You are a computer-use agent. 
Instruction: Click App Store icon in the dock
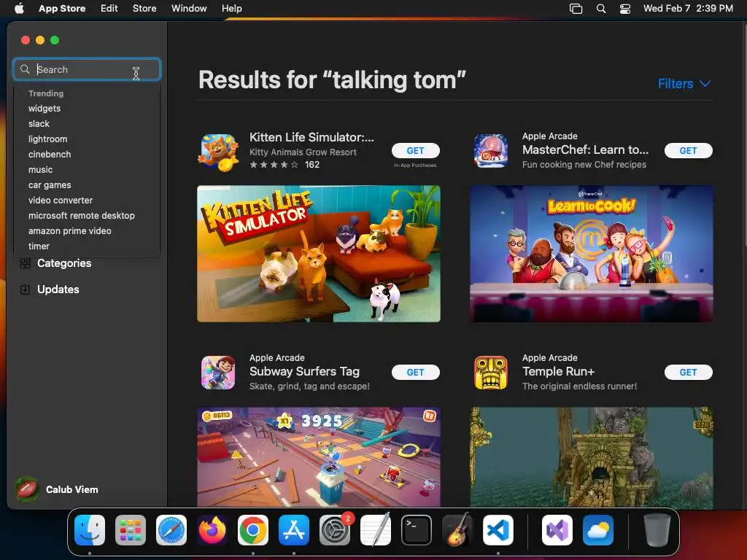[294, 530]
